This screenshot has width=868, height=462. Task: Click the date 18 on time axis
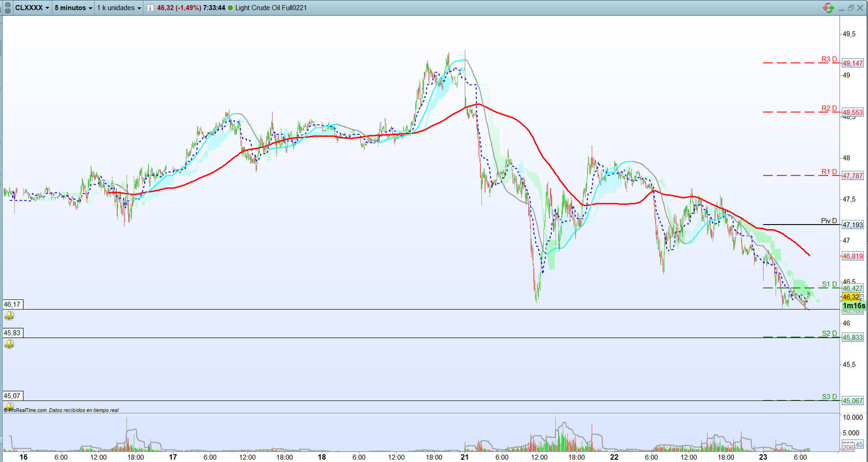tap(322, 457)
